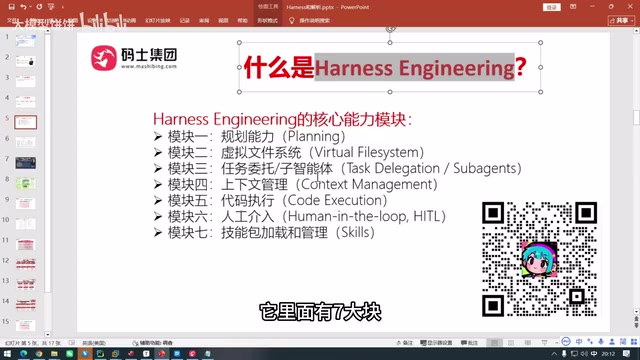Switch to Reading view icon
The height and width of the screenshot is (360, 640).
click(x=527, y=343)
